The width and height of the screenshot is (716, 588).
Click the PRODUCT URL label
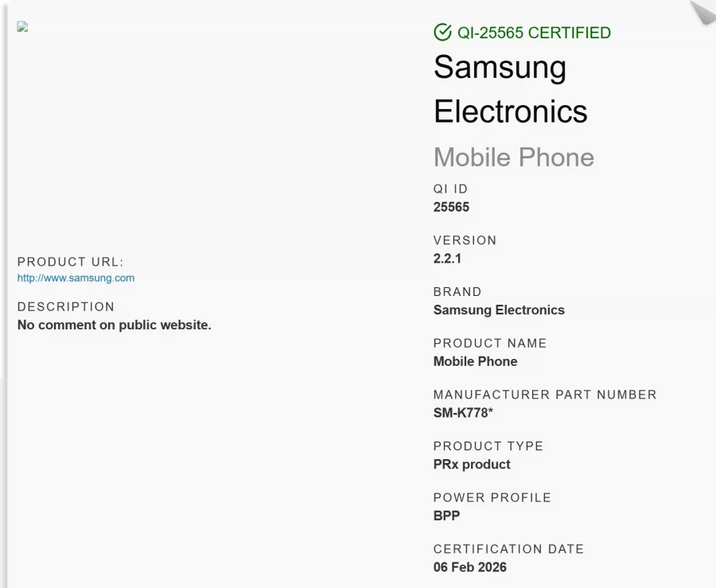(x=70, y=262)
